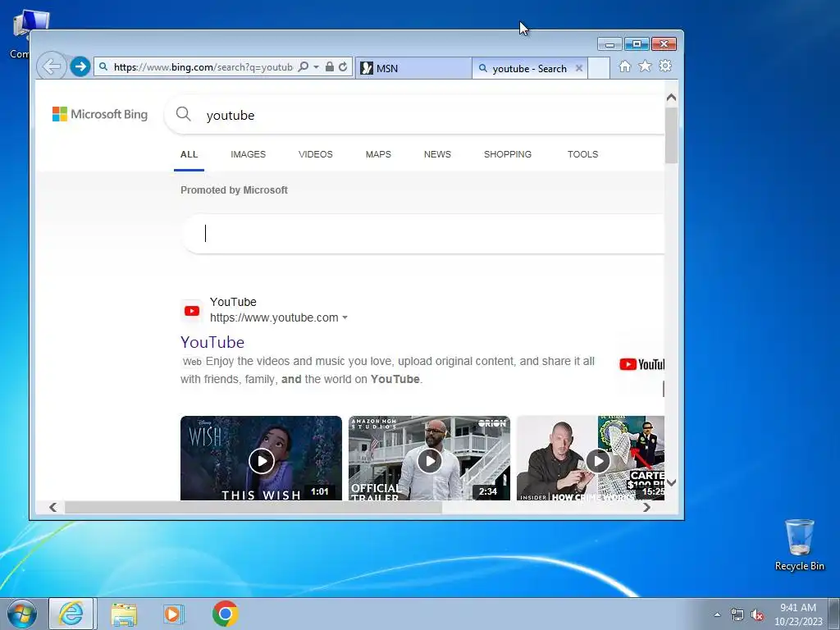Go back with the browser back arrow
The width and height of the screenshot is (840, 630).
pos(52,67)
